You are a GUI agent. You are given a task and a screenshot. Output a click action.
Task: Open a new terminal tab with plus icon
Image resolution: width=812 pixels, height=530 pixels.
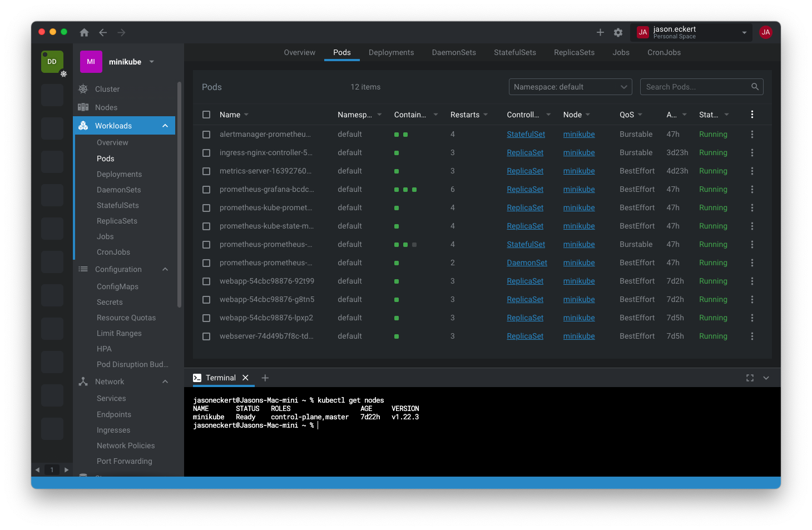265,378
